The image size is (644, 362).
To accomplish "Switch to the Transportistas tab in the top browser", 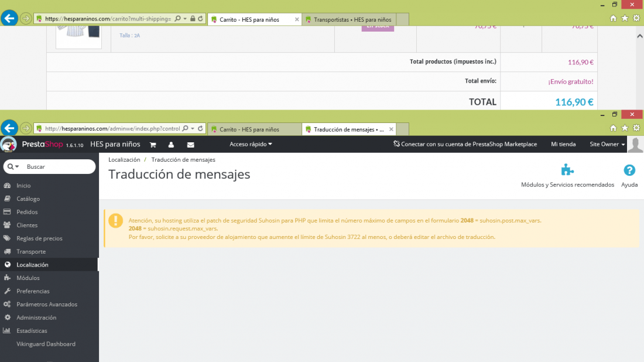I will 349,19.
